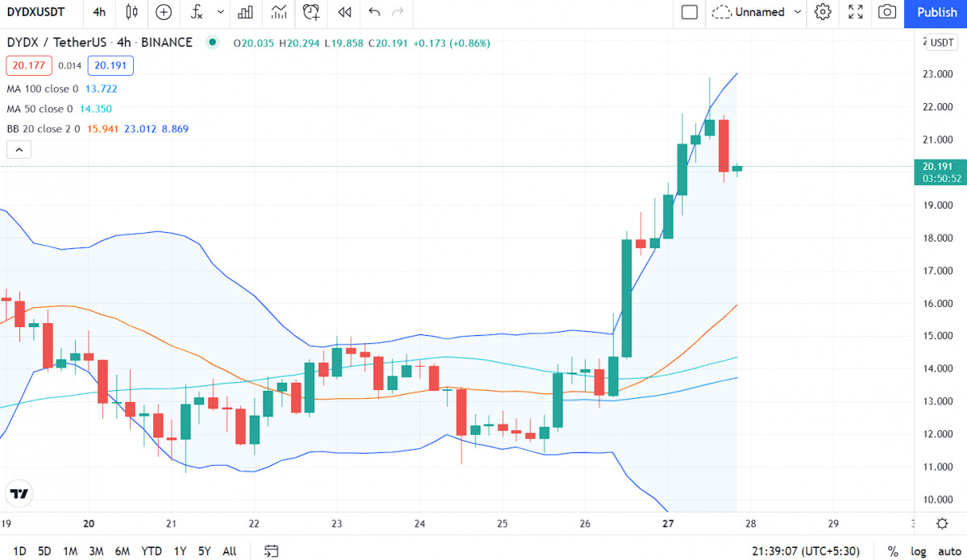
Task: Select the MA 50 close indicator legend
Action: tap(39, 109)
